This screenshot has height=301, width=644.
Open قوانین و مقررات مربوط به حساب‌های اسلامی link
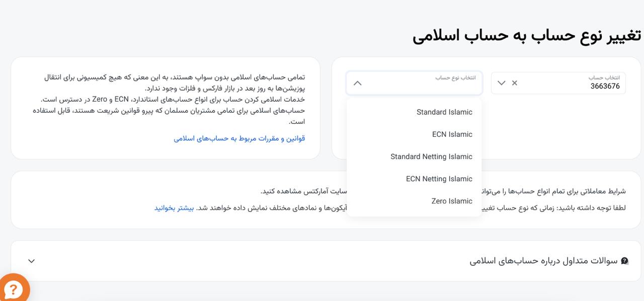[239, 138]
